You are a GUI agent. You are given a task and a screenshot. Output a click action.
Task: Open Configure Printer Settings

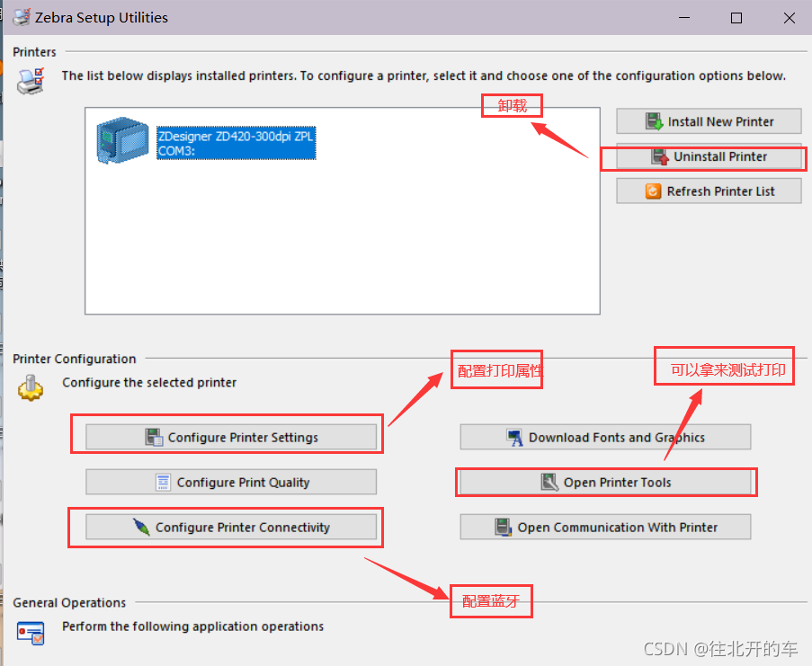[231, 438]
